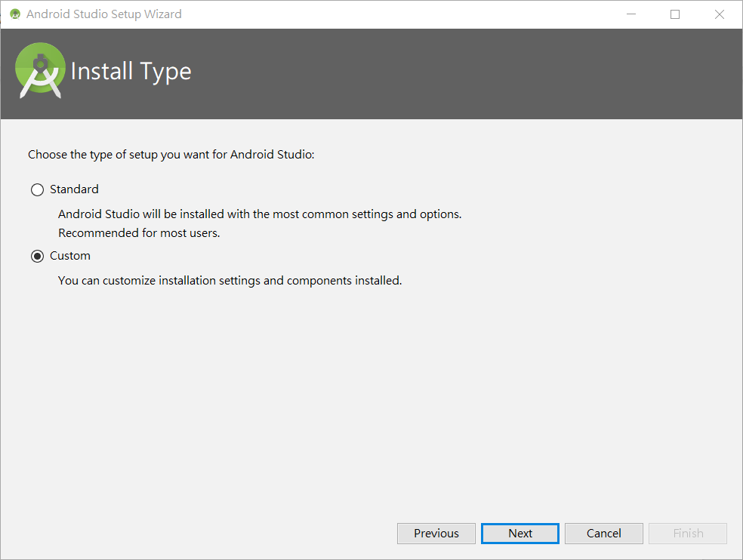This screenshot has width=743, height=560.
Task: Click 'You can customize installation settings' description
Action: coord(230,281)
